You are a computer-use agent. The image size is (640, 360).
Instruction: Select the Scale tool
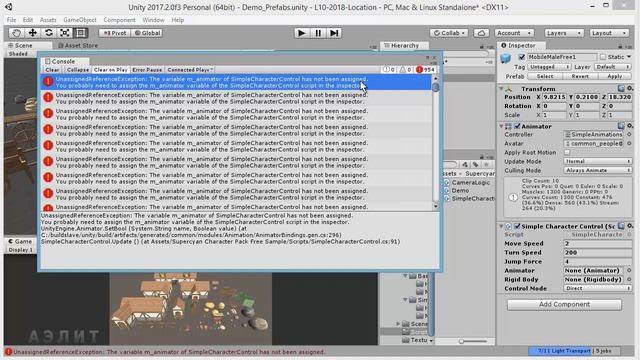[x=64, y=33]
